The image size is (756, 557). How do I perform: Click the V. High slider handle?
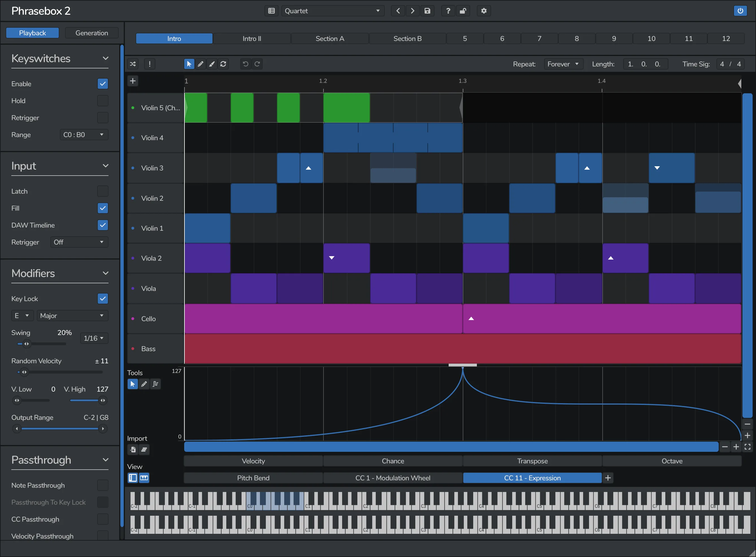(103, 400)
